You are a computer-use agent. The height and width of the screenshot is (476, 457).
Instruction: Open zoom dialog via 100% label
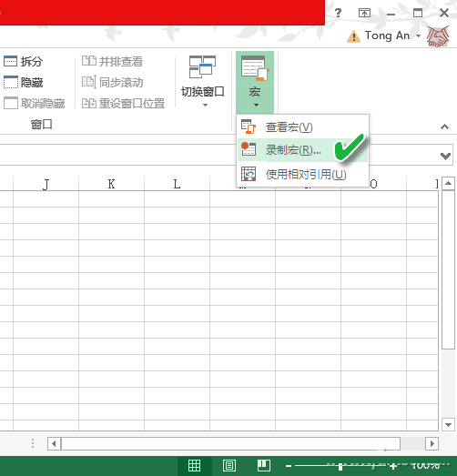426,465
